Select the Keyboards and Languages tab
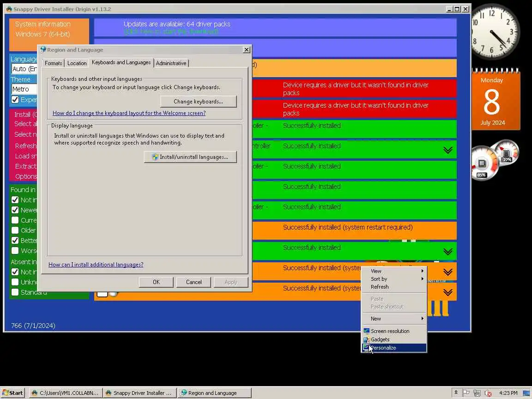This screenshot has width=532, height=399. (x=121, y=62)
